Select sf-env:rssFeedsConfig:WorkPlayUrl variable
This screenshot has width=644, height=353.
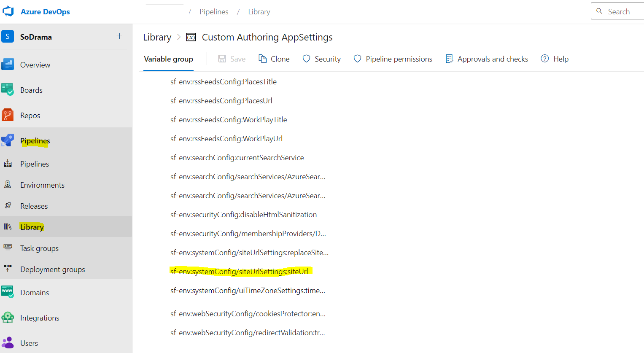tap(226, 139)
